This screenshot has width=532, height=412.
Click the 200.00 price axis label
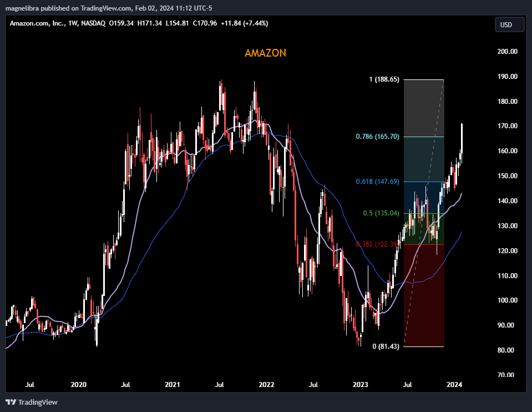507,51
